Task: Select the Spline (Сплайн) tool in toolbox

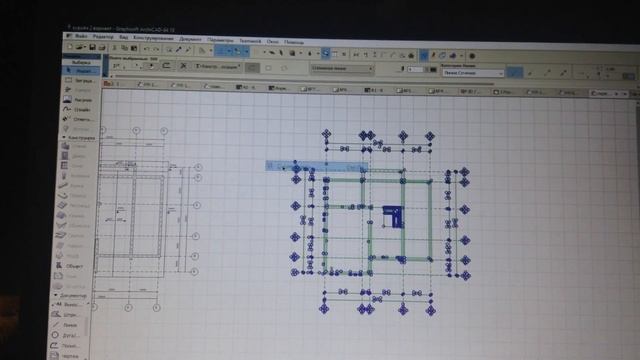Action: point(77,109)
